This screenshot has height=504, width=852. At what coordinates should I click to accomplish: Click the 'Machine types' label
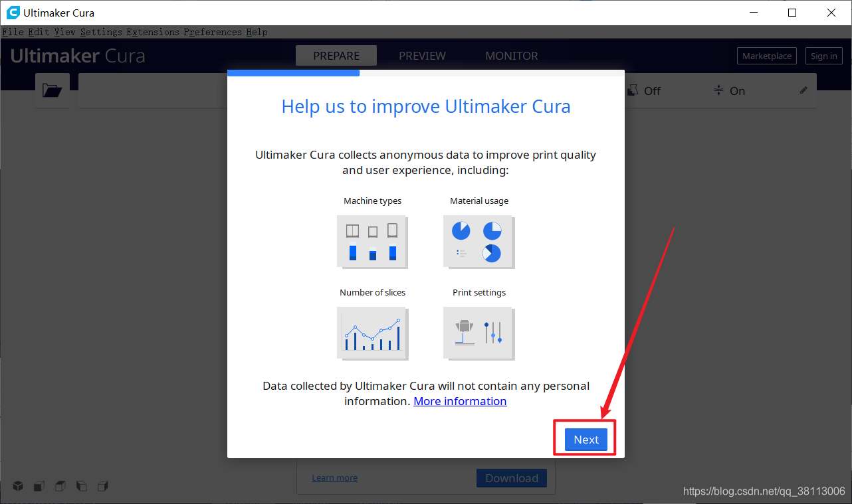pyautogui.click(x=372, y=201)
